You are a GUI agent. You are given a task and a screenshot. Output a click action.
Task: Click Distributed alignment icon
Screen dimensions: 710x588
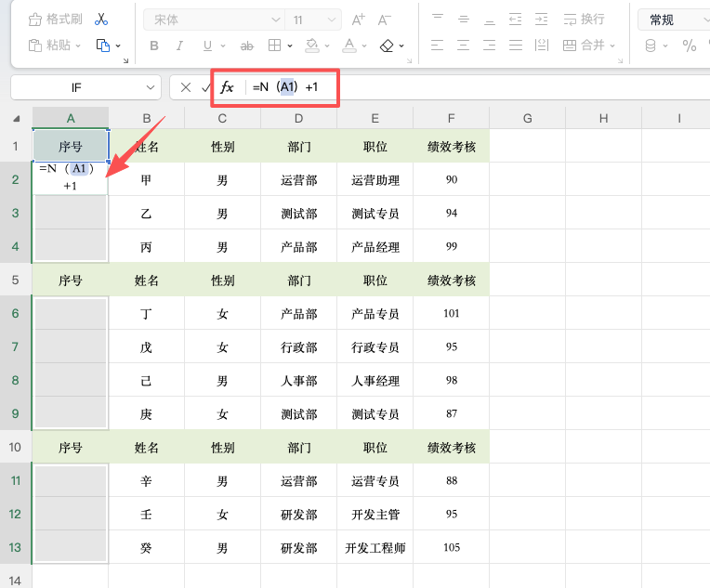pos(542,45)
